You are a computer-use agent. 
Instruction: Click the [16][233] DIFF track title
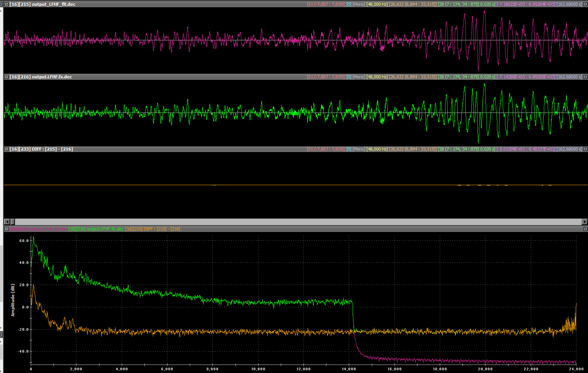pos(41,149)
